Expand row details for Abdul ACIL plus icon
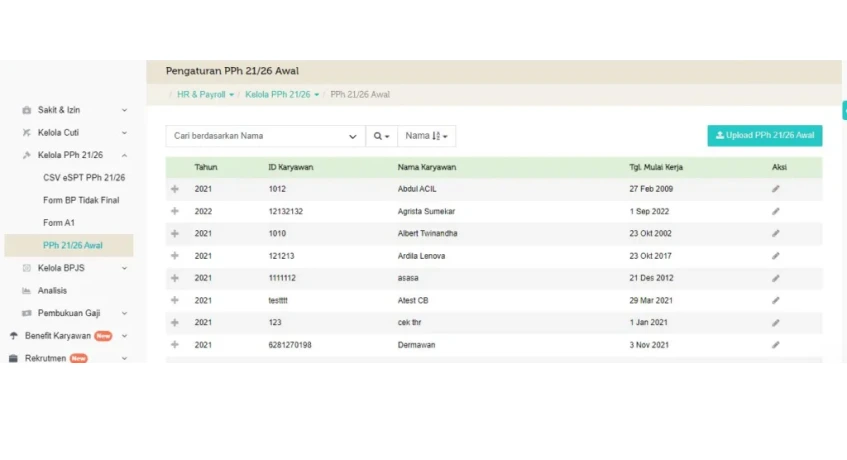This screenshot has height=460, width=847. tap(174, 189)
